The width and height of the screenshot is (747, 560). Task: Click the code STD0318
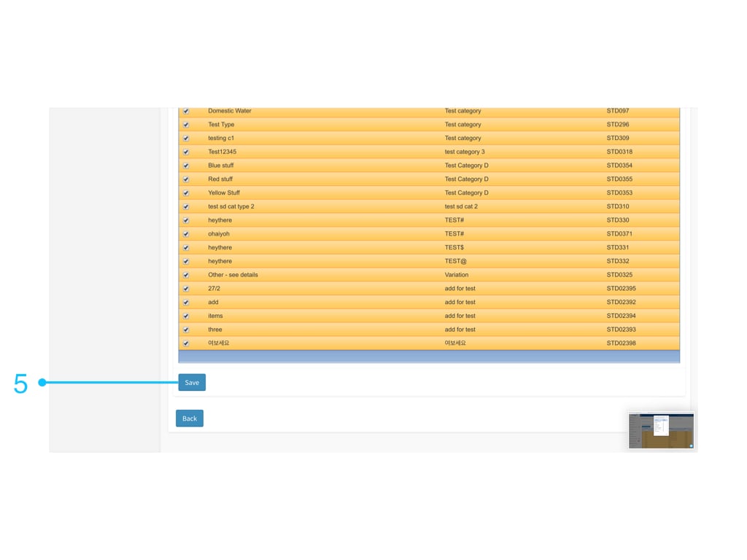[x=619, y=152]
